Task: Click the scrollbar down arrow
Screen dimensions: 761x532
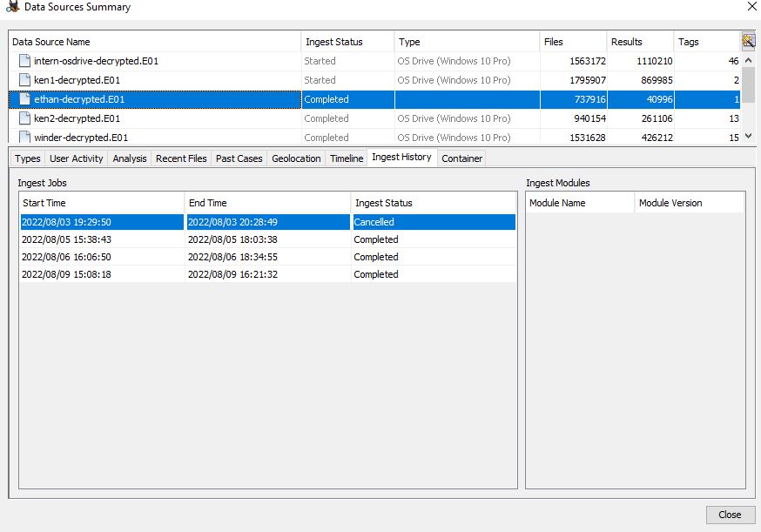Action: 747,137
